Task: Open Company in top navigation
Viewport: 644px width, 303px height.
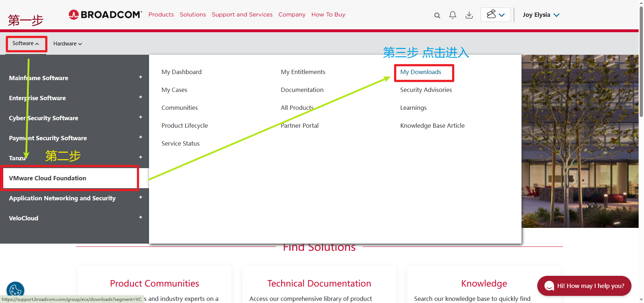Action: point(292,15)
